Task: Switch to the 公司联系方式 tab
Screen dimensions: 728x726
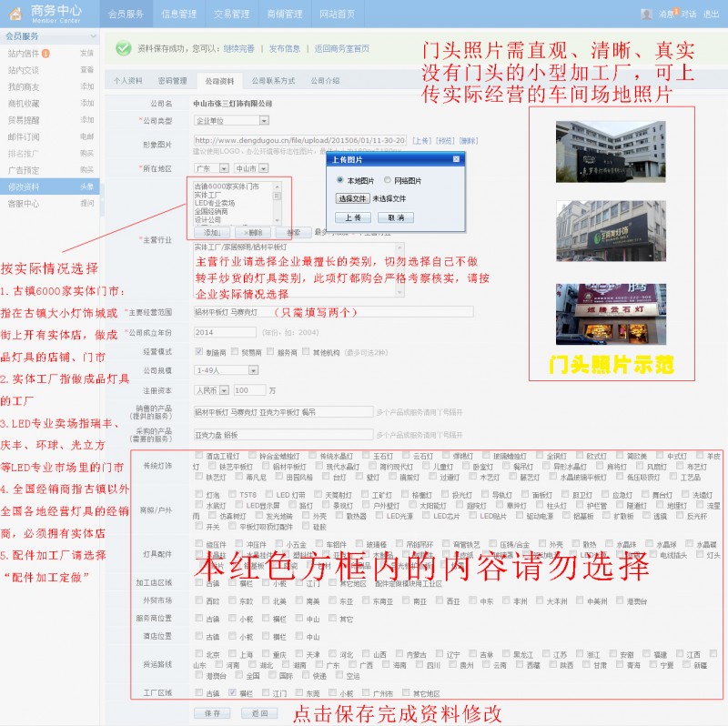Action: click(x=273, y=81)
